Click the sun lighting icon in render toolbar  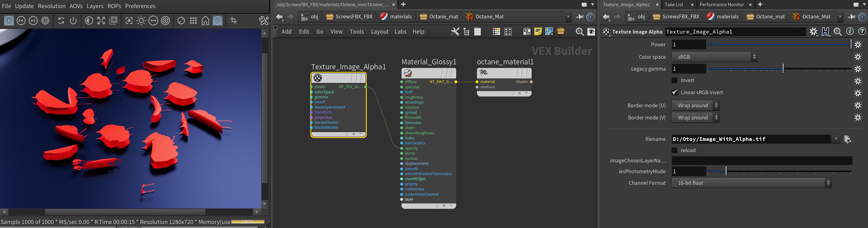click(x=141, y=20)
